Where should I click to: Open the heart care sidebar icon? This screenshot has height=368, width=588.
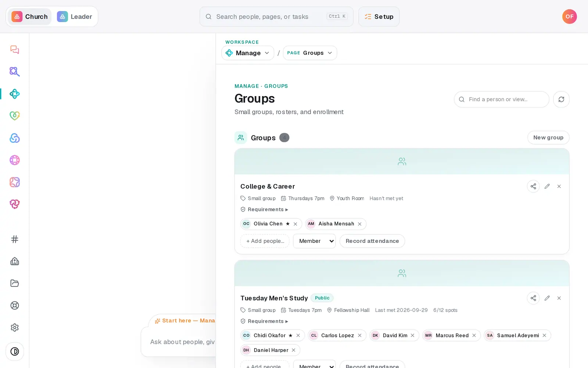tap(15, 116)
